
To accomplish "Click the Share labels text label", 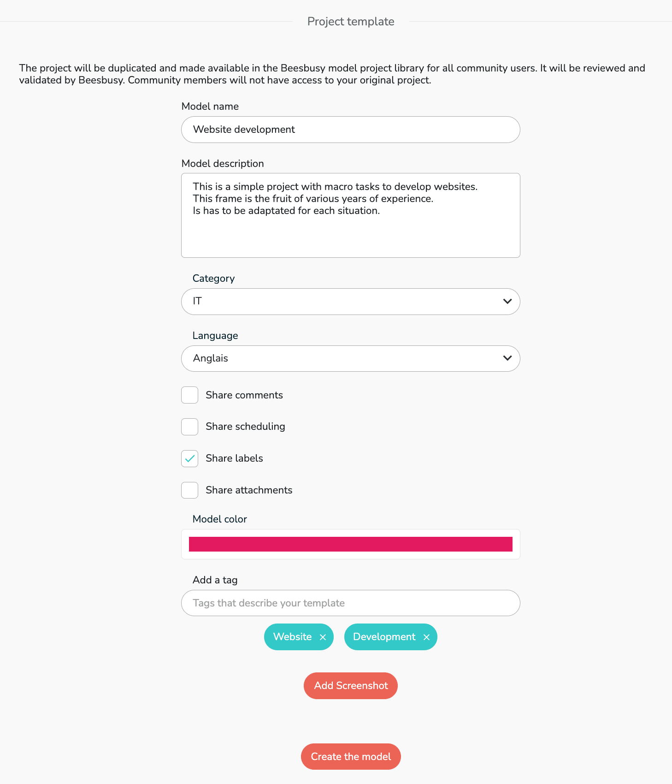I will point(234,458).
